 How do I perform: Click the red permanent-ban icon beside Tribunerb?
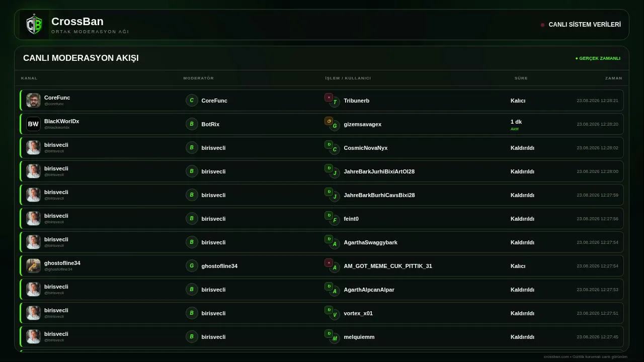tap(329, 98)
